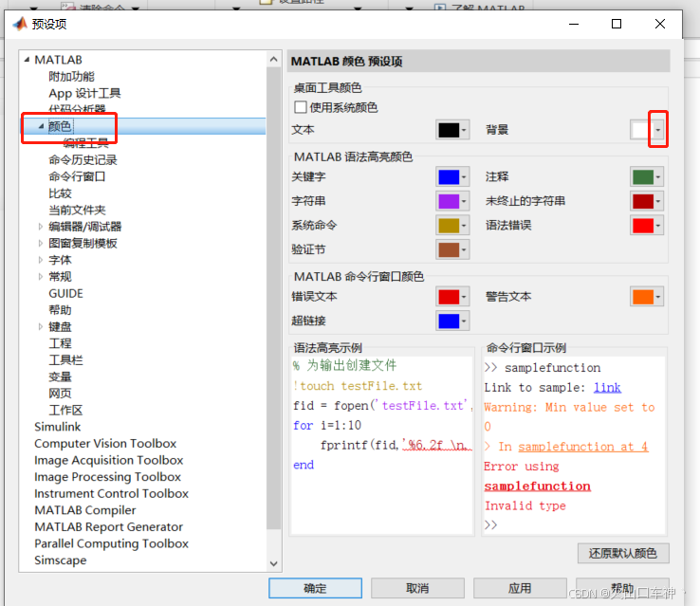Open the 未终止的字符串 color dropdown arrow
Image resolution: width=700 pixels, height=606 pixels.
tap(658, 201)
